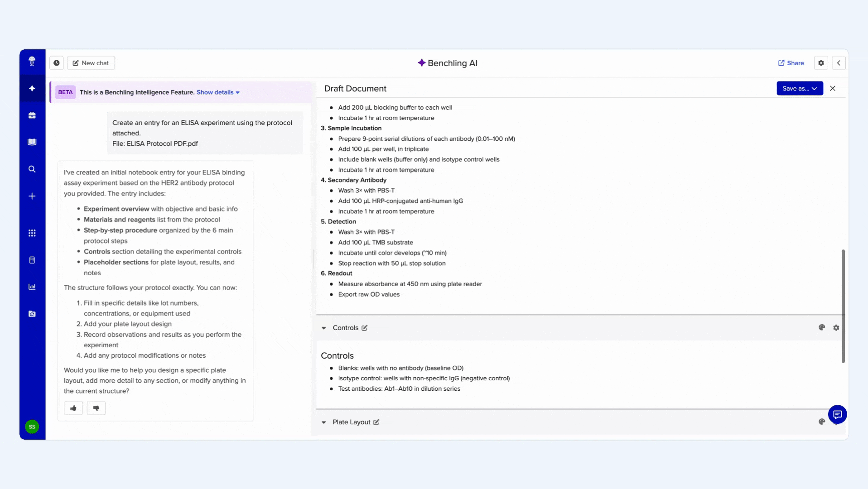Open the apps grid icon in sidebar

(x=32, y=233)
